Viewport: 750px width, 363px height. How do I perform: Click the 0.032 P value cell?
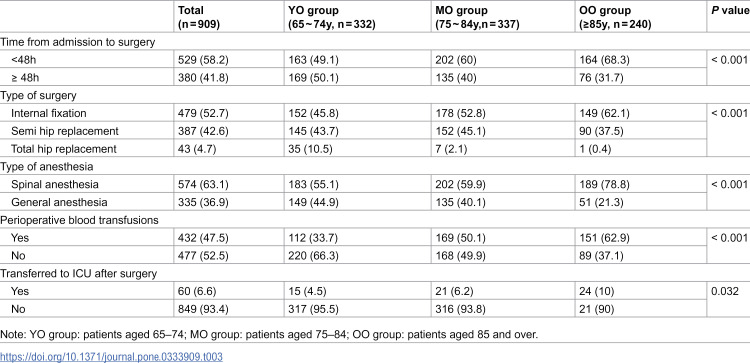click(x=725, y=291)
